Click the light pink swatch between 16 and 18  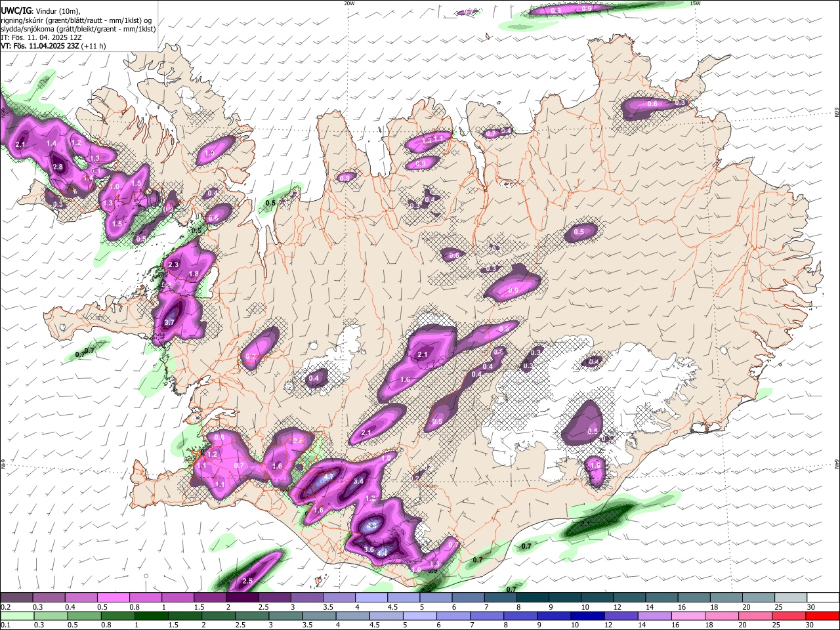click(688, 616)
